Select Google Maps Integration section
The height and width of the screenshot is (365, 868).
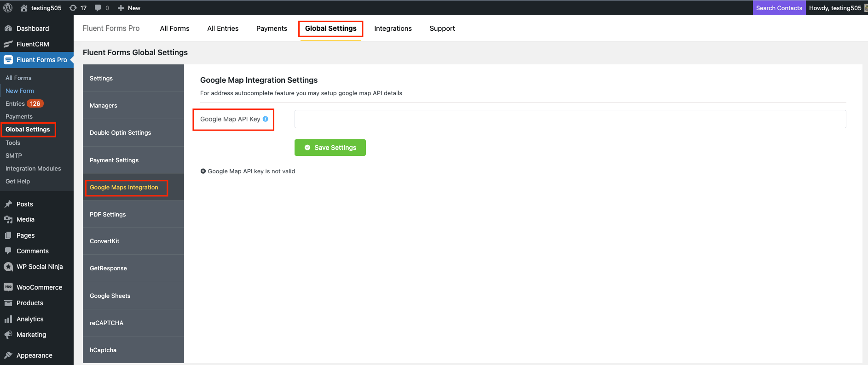pos(133,187)
